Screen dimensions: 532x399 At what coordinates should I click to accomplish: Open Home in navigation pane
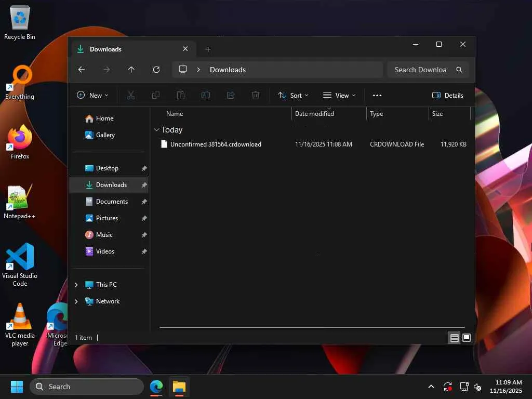pyautogui.click(x=105, y=118)
